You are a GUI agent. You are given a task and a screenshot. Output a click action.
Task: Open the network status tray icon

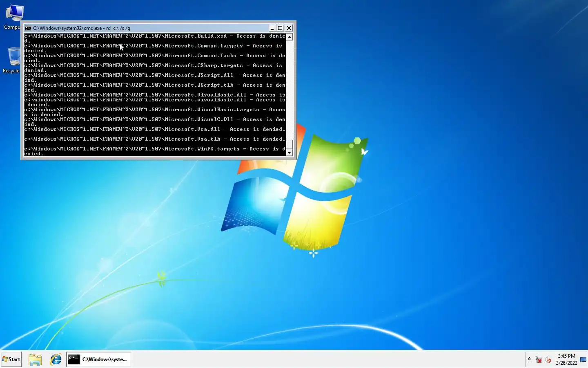coord(538,360)
